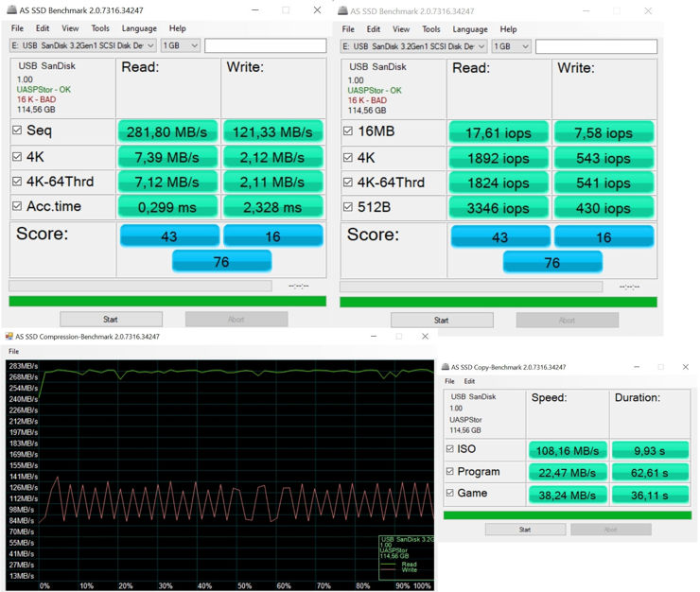
Task: Open Language menu in left benchmark window
Action: (x=139, y=28)
